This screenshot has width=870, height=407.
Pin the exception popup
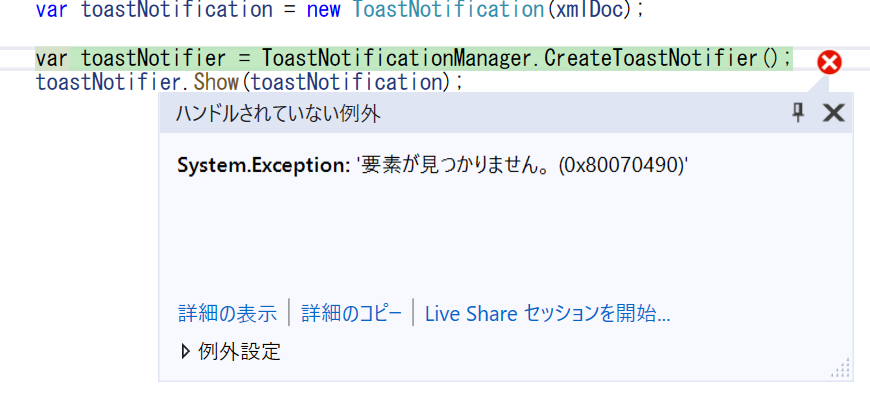click(x=798, y=113)
